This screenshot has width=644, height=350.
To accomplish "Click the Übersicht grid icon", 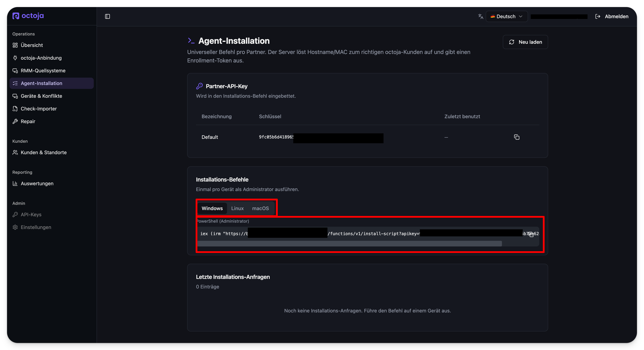I will (x=15, y=45).
